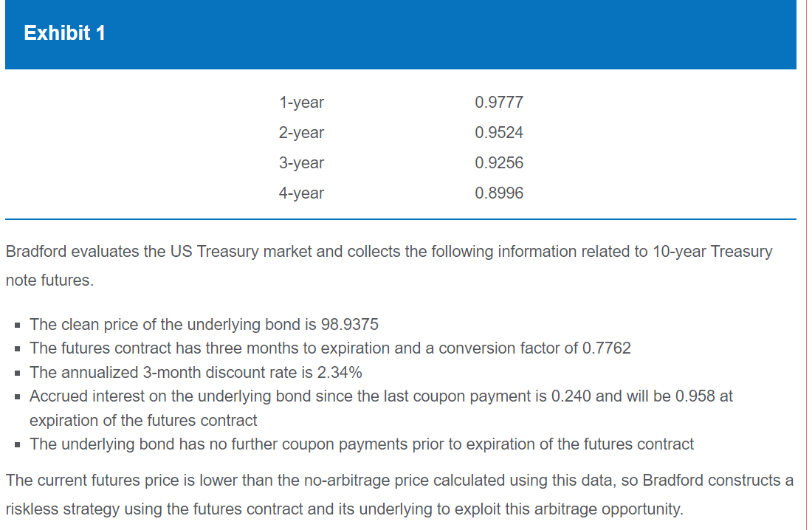Screen dimensions: 812x530
Task: Click the Exhibit 1 heading
Action: 65,33
